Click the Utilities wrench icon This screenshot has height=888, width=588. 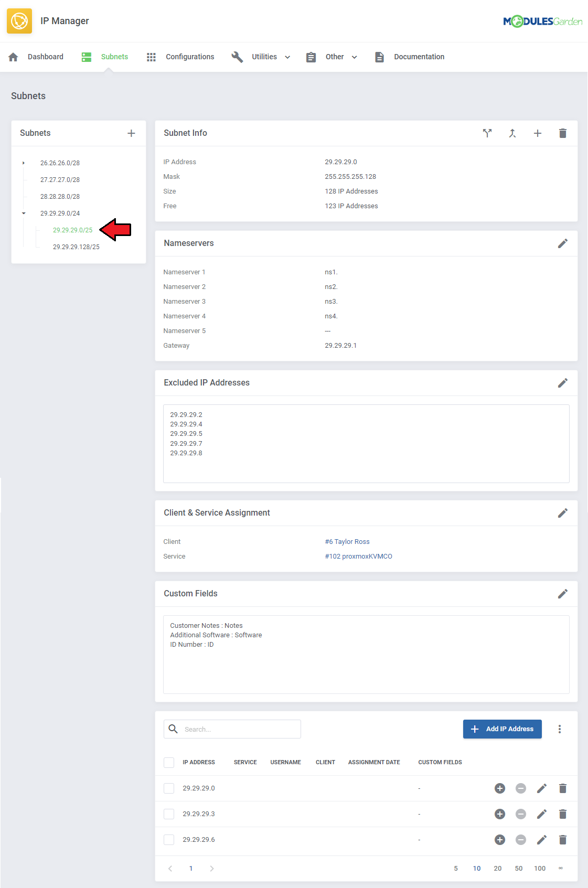coord(237,57)
